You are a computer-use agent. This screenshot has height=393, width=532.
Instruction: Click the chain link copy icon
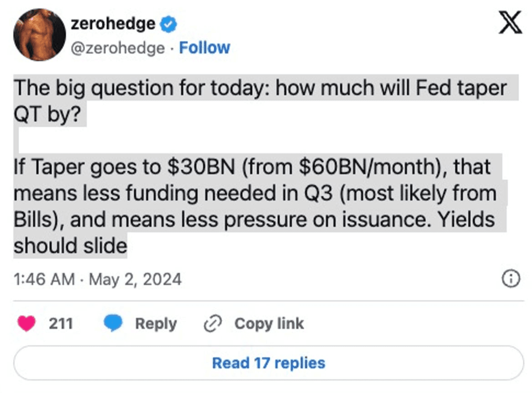[212, 324]
